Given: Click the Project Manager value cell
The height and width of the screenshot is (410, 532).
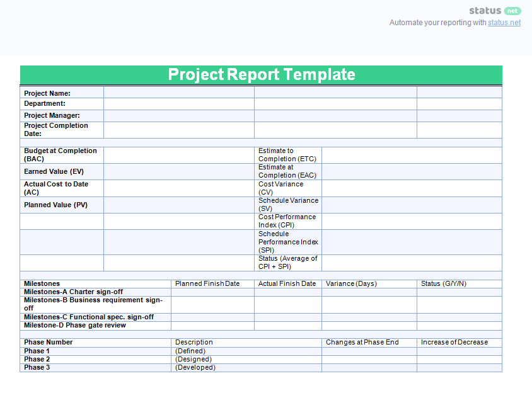Looking at the screenshot, I should 178,116.
